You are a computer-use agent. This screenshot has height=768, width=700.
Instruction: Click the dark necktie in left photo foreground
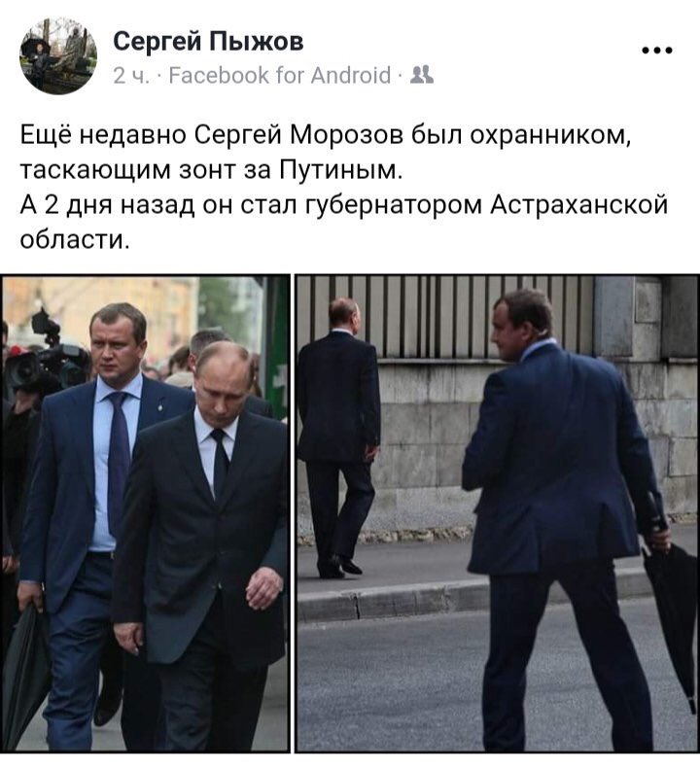[x=220, y=465]
